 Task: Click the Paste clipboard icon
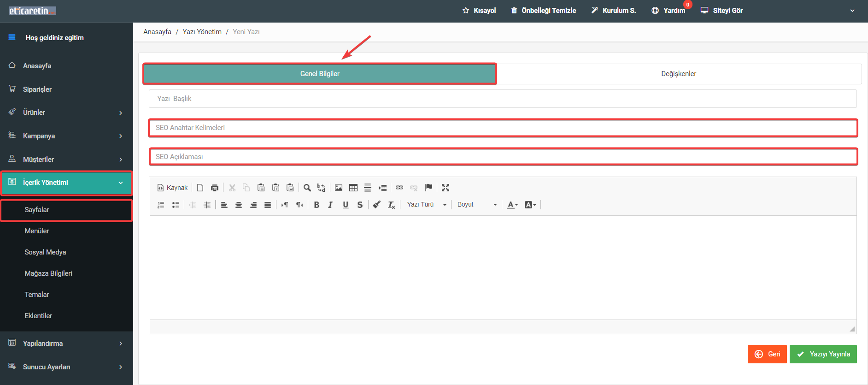[261, 188]
